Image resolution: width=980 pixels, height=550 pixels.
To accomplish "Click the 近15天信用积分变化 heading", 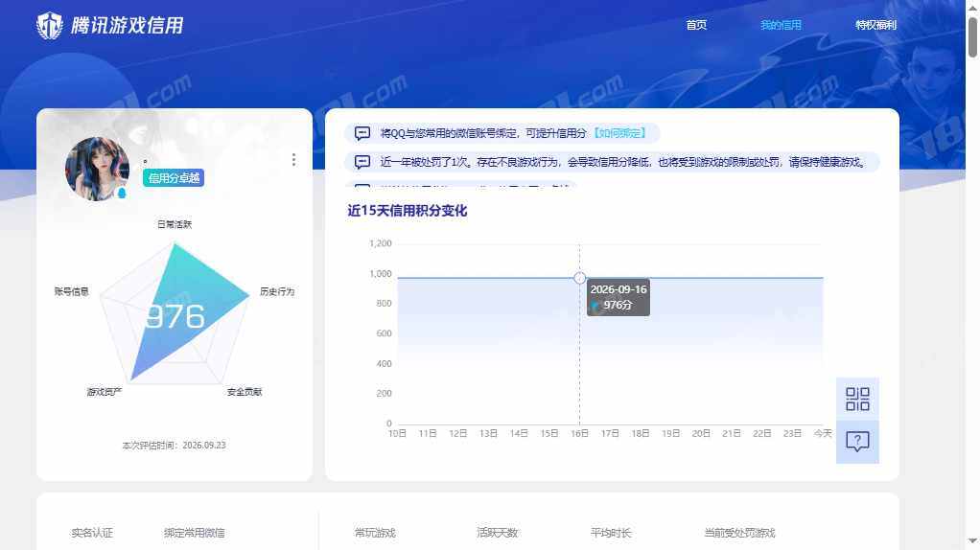I will (x=408, y=211).
